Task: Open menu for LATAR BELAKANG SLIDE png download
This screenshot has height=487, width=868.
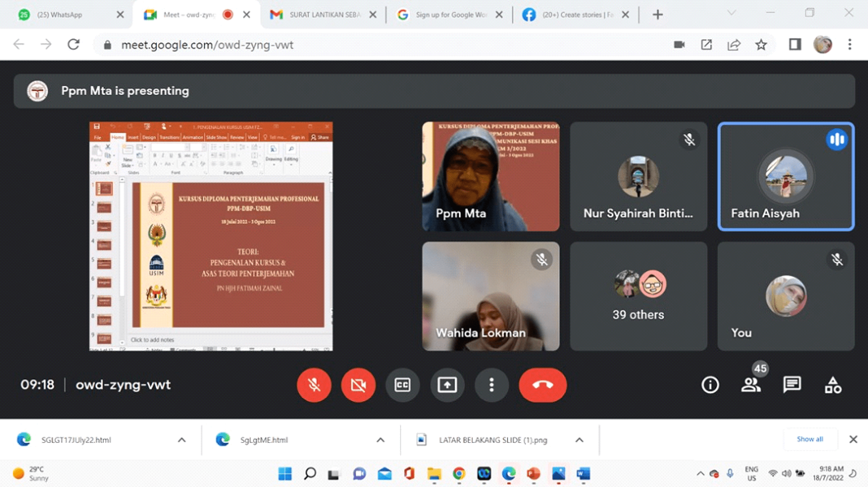Action: coord(579,440)
